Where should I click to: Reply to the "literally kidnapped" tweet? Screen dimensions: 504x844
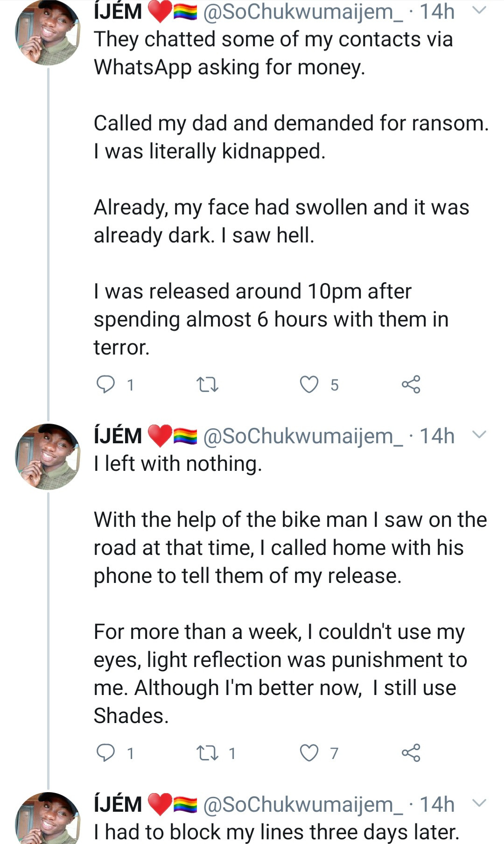click(x=106, y=384)
